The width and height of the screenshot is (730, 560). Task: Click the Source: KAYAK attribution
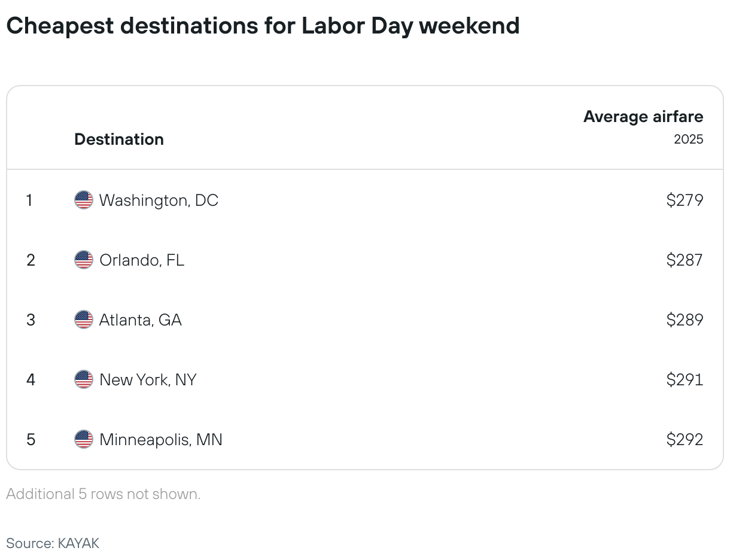tap(53, 543)
